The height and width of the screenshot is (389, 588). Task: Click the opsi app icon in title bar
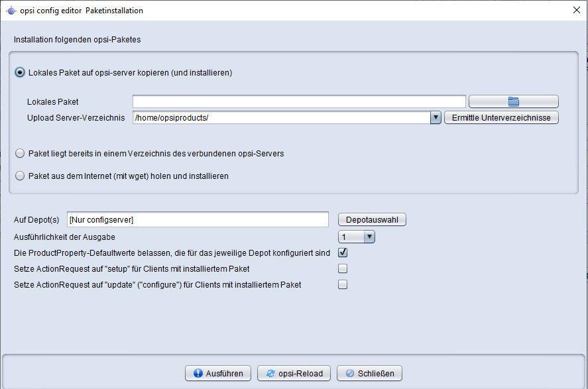11,11
